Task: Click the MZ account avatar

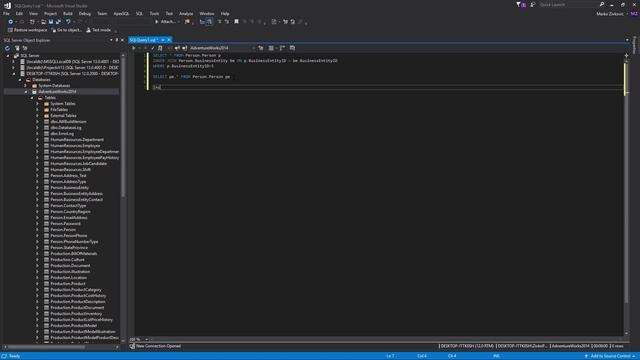Action: pos(634,13)
